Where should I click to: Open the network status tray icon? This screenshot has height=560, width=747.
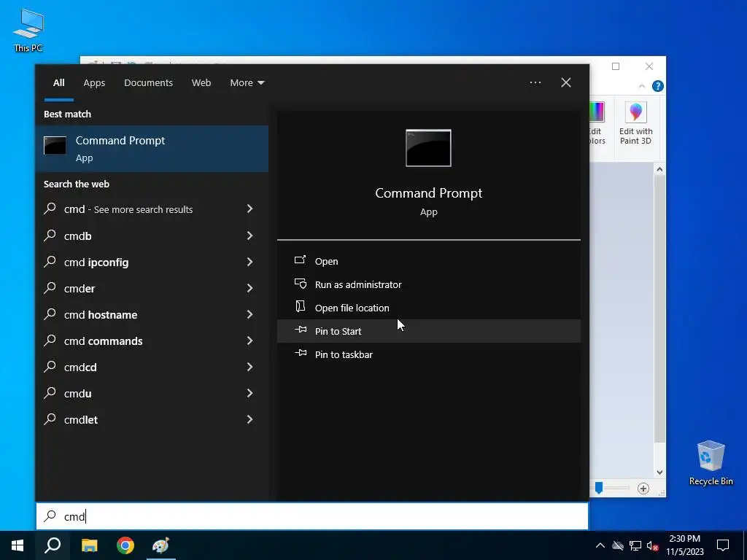point(635,545)
